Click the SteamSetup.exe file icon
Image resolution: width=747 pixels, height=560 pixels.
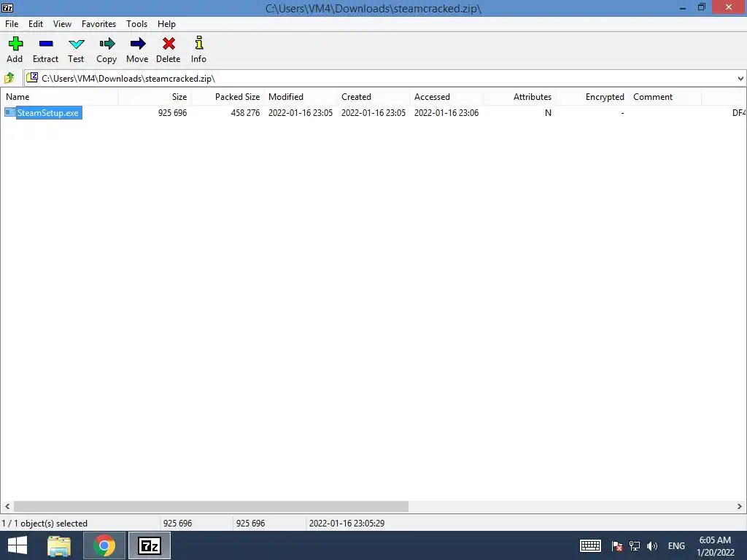tap(10, 112)
